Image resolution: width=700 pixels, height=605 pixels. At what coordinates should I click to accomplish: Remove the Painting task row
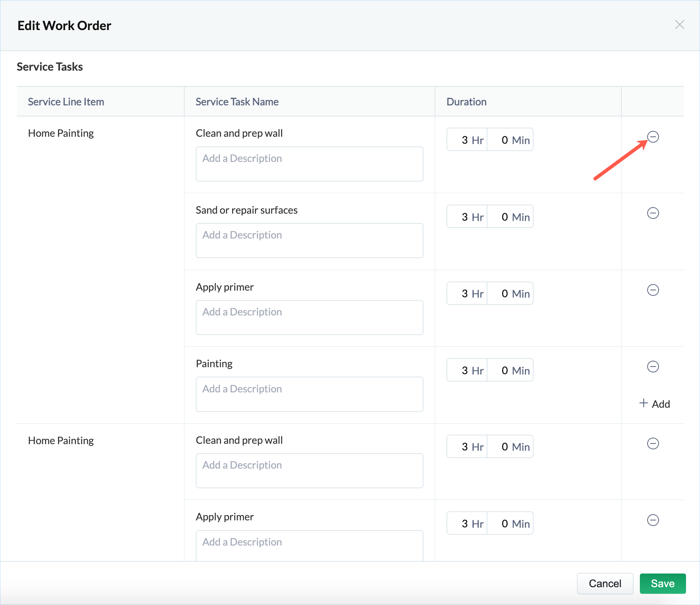click(653, 366)
